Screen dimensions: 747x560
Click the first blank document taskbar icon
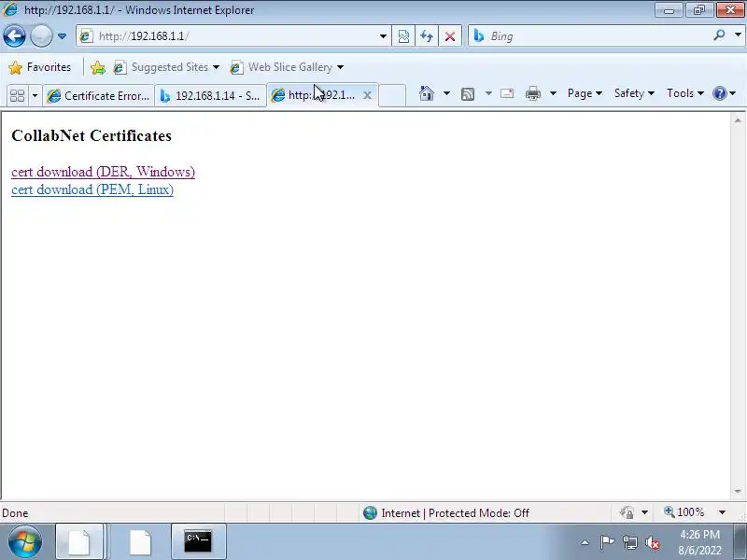[x=79, y=541]
